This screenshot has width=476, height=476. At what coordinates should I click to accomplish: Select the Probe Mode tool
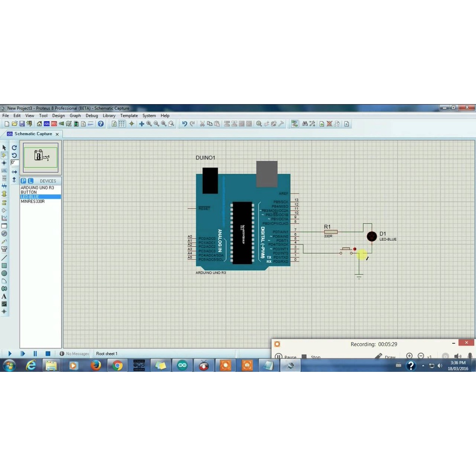(x=4, y=241)
